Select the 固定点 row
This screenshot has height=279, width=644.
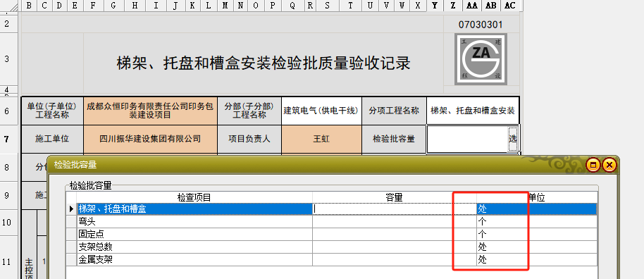click(x=331, y=234)
